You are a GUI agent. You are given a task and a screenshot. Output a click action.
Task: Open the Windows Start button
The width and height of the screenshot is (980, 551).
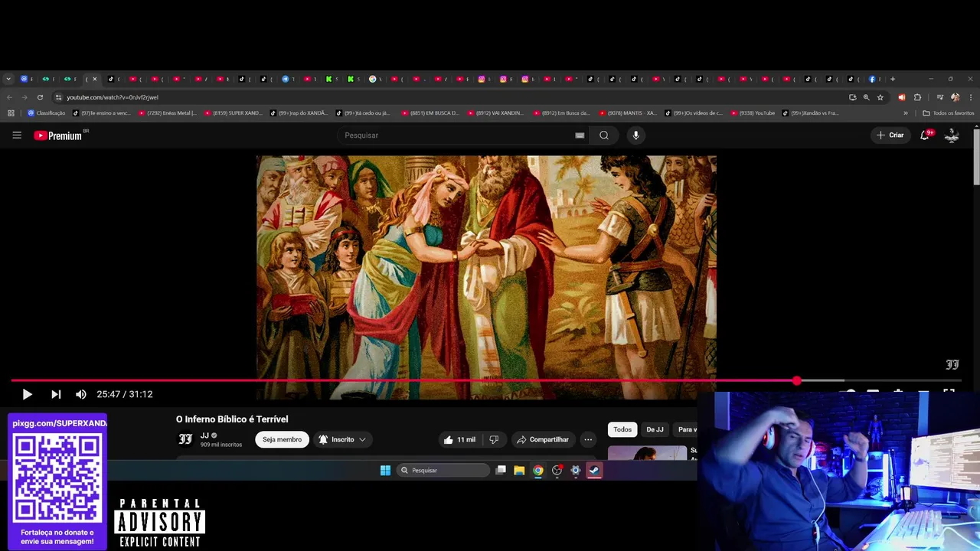pos(385,471)
